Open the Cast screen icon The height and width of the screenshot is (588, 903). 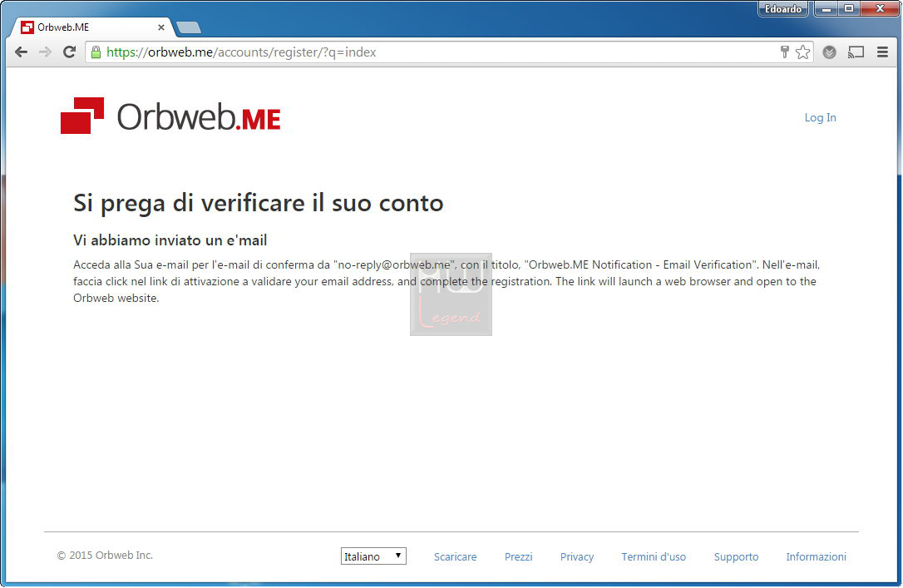click(x=856, y=52)
